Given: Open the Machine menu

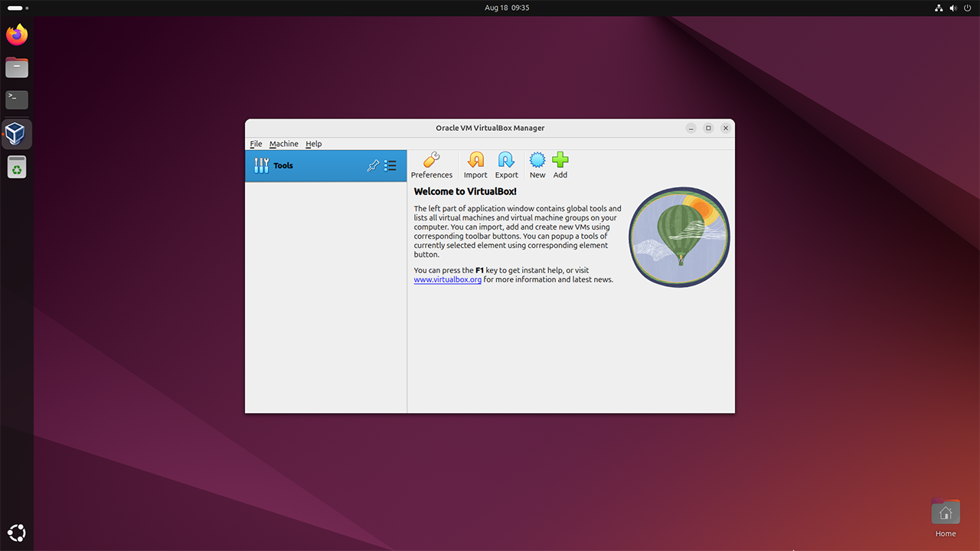Looking at the screenshot, I should [283, 144].
